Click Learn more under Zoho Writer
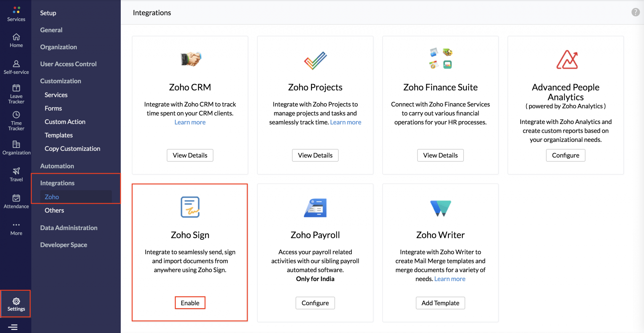Image resolution: width=644 pixels, height=333 pixels. pos(450,279)
